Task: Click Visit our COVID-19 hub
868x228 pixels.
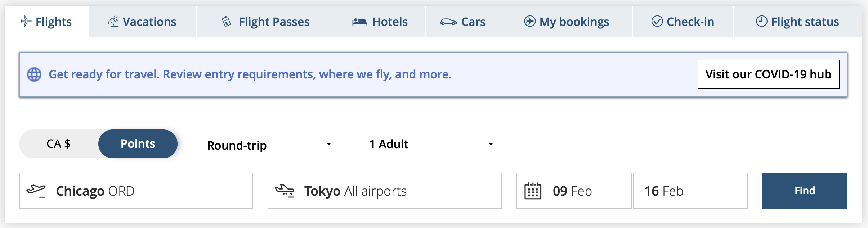Action: tap(769, 74)
